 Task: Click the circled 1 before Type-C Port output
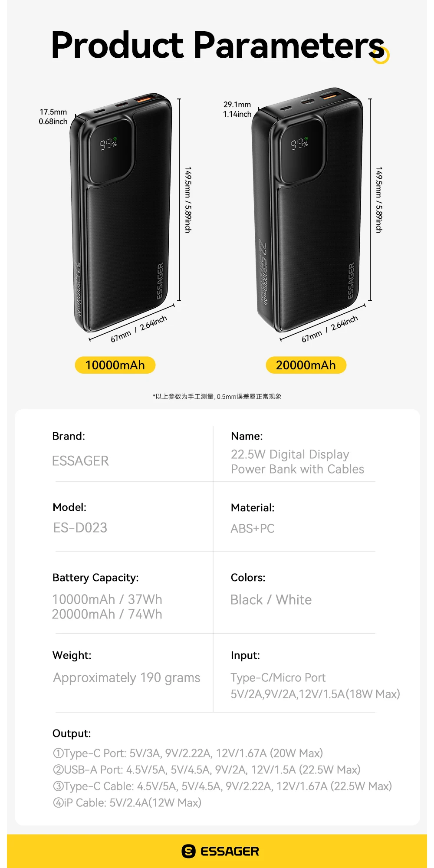(58, 753)
